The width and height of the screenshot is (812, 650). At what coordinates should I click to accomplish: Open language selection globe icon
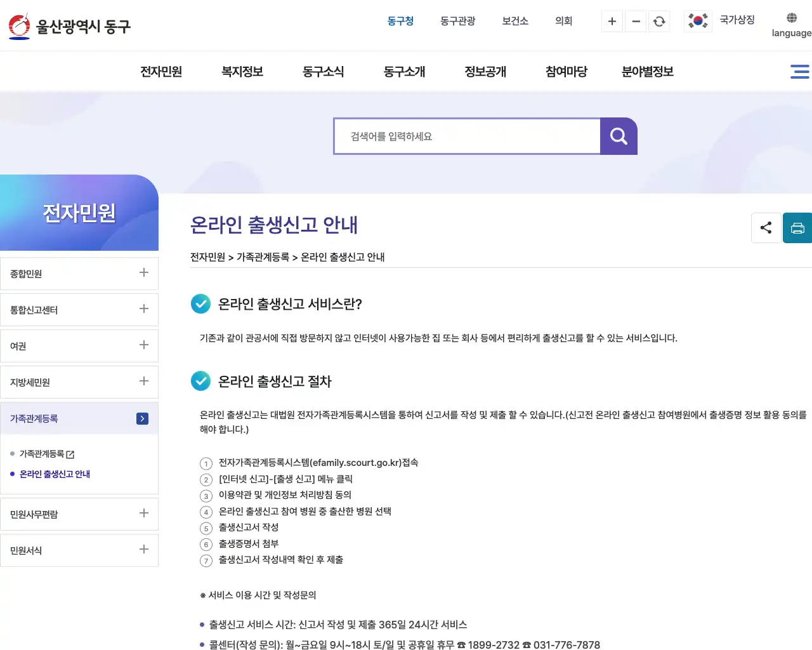tap(792, 18)
